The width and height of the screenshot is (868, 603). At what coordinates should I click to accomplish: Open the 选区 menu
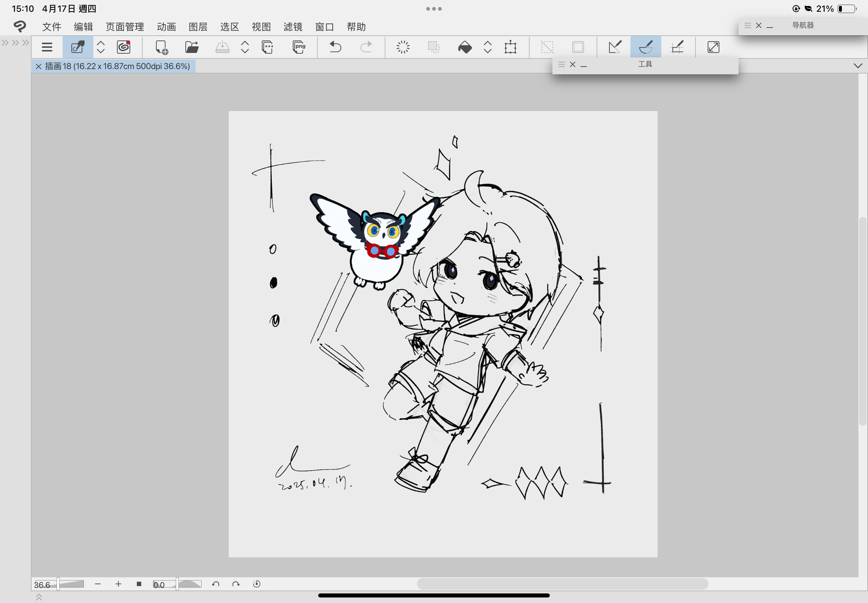coord(230,27)
